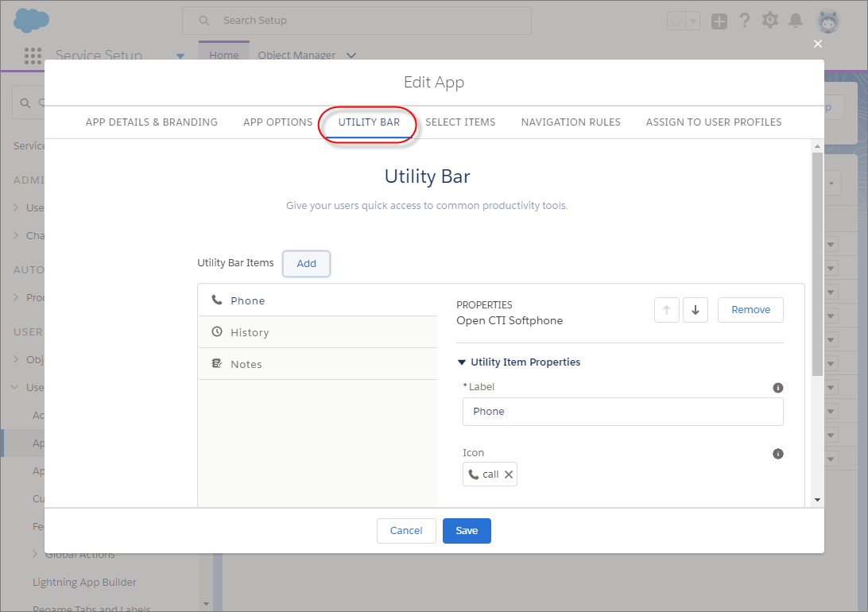This screenshot has width=868, height=612.
Task: Click the phone handset icon in list
Action: [217, 300]
